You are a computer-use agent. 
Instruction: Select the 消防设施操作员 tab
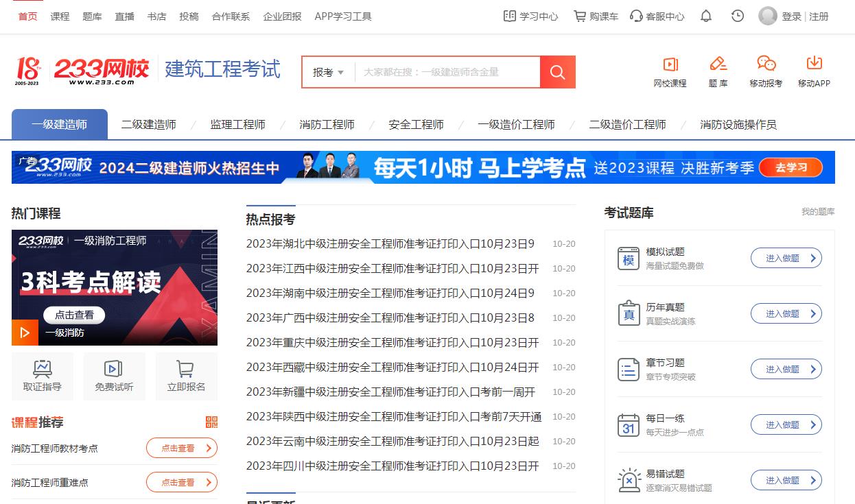[738, 124]
